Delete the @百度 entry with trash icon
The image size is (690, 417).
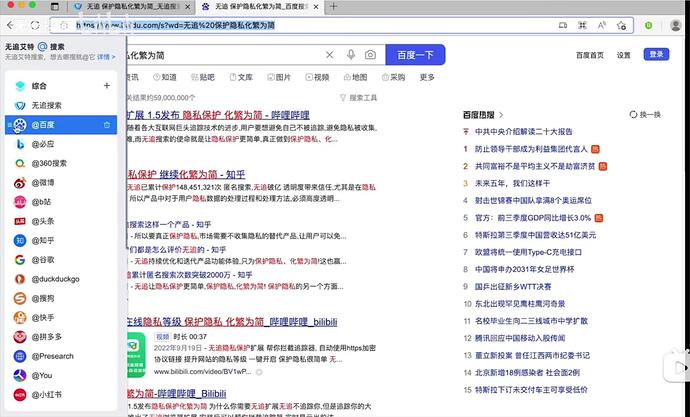(x=107, y=125)
